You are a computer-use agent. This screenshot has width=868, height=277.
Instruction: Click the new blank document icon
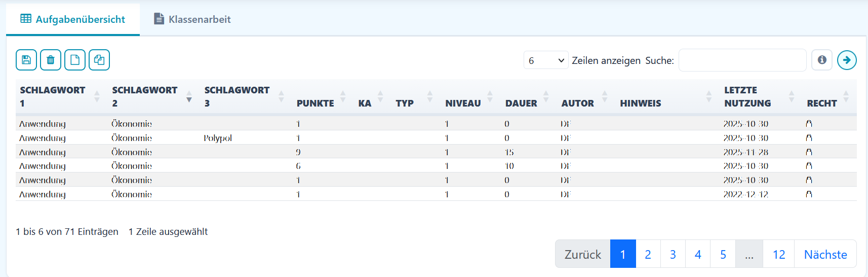click(75, 60)
